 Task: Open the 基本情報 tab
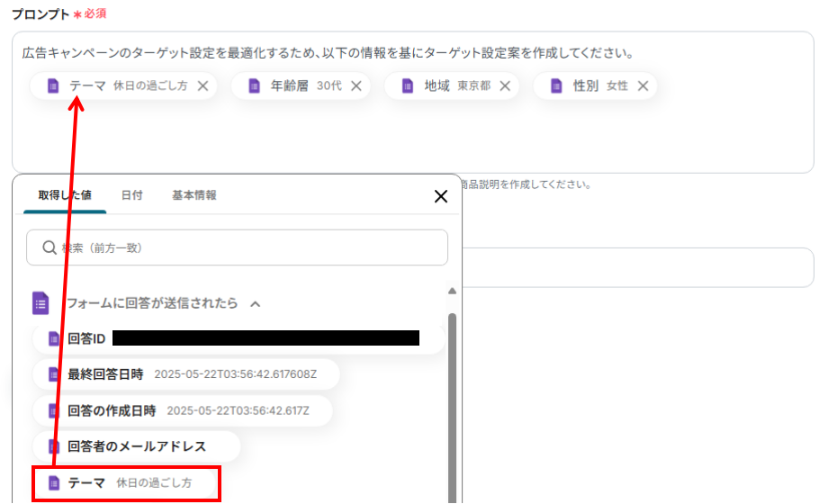point(194,195)
